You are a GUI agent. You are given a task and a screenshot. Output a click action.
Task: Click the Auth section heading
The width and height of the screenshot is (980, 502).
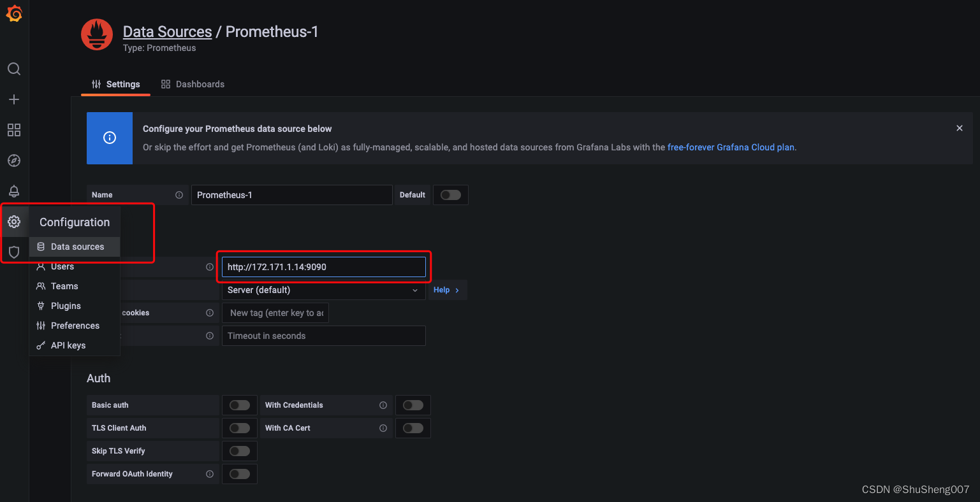pos(98,378)
